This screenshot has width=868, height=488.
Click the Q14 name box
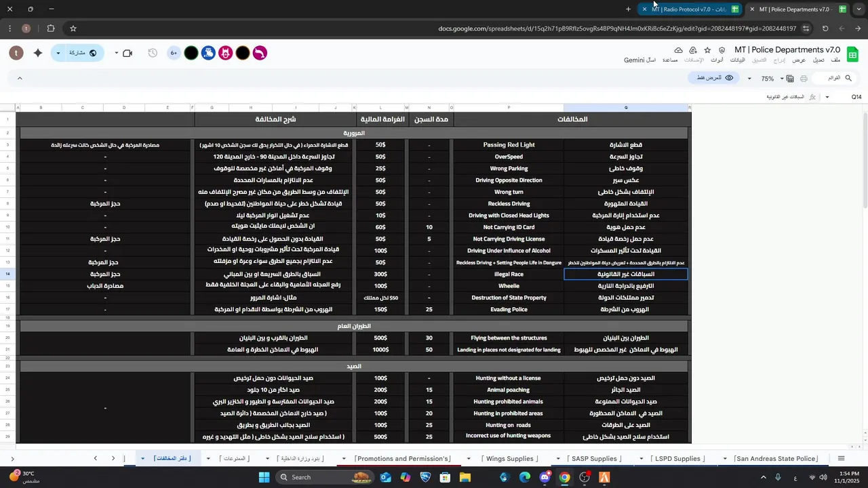856,97
